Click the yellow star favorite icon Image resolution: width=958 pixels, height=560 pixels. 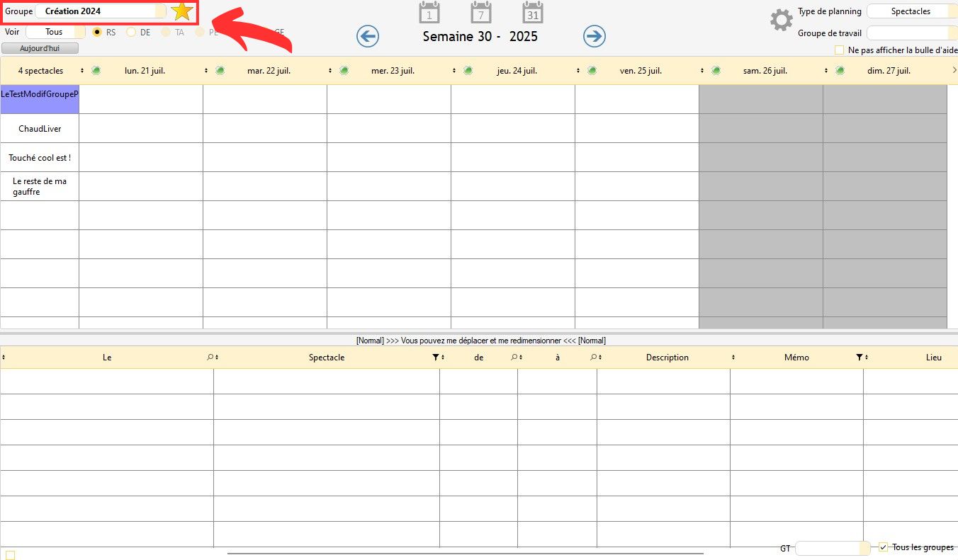[182, 11]
